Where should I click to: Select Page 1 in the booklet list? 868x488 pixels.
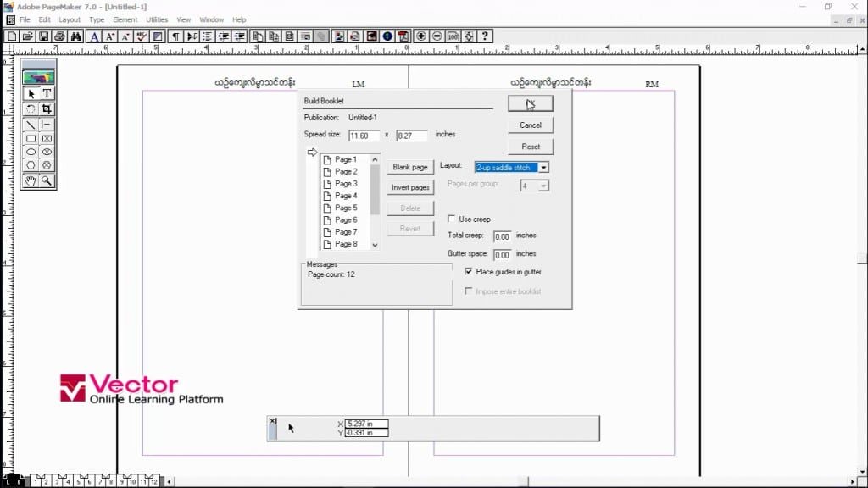(x=346, y=159)
